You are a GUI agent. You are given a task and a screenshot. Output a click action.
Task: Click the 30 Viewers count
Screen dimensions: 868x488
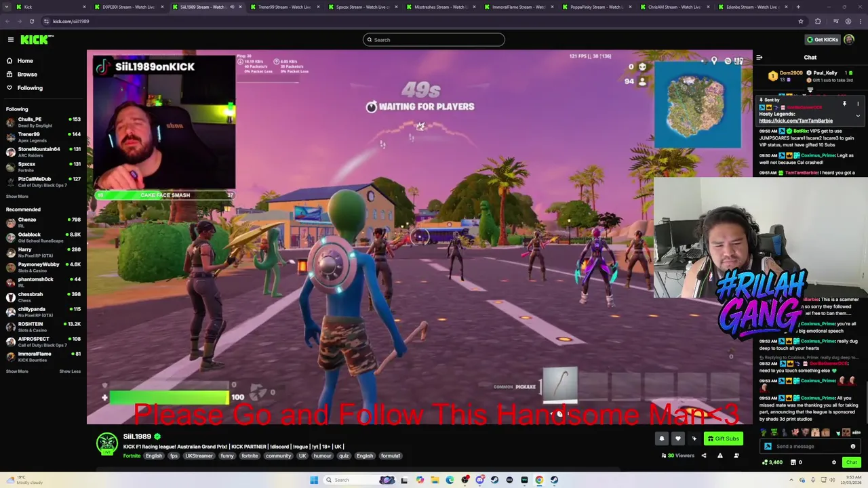tap(678, 455)
